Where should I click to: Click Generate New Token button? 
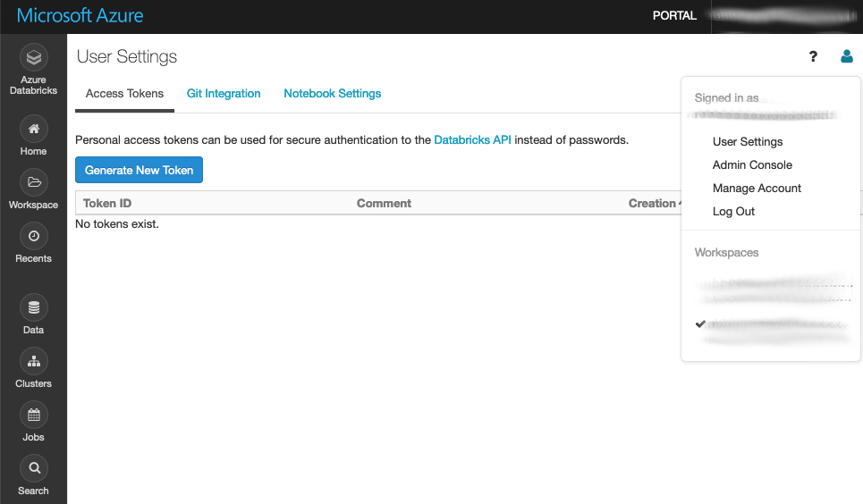tap(139, 170)
